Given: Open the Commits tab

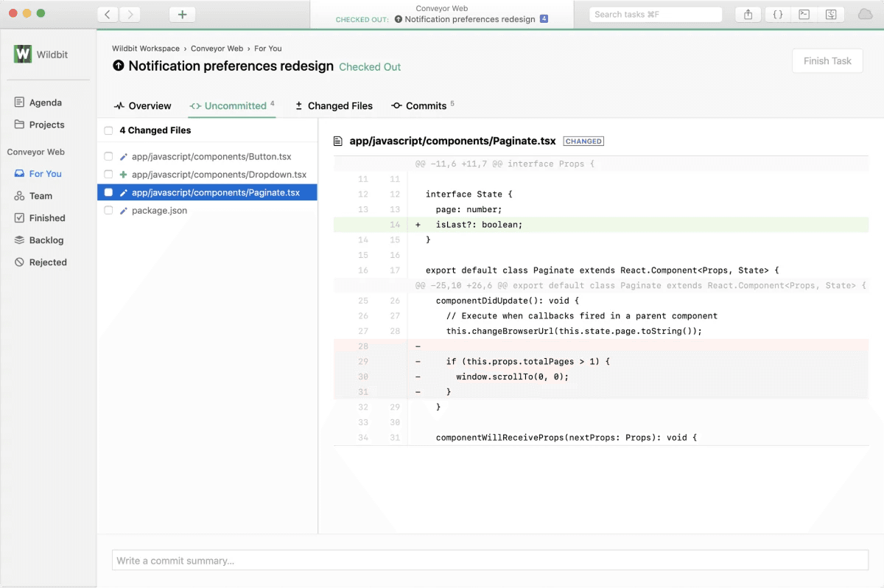Looking at the screenshot, I should point(422,106).
